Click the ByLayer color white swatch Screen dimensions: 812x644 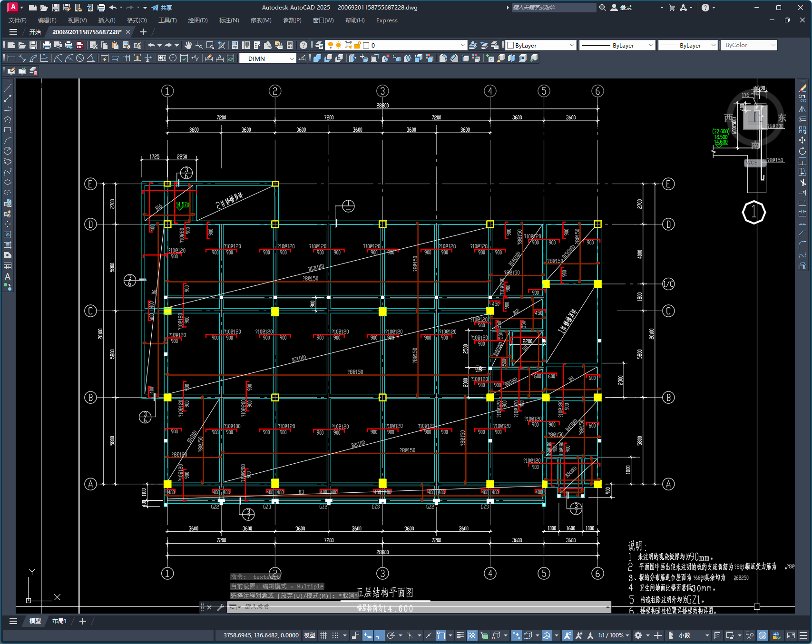pyautogui.click(x=510, y=45)
